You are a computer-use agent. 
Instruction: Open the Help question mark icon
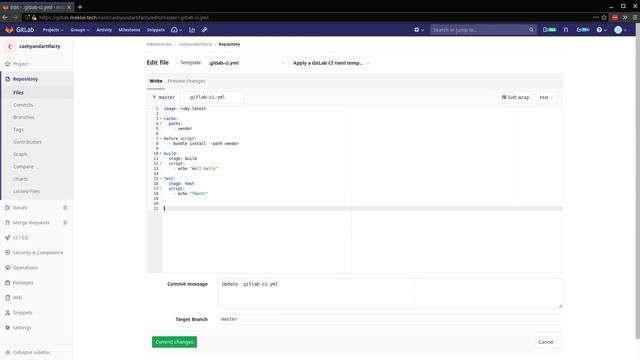click(x=601, y=30)
